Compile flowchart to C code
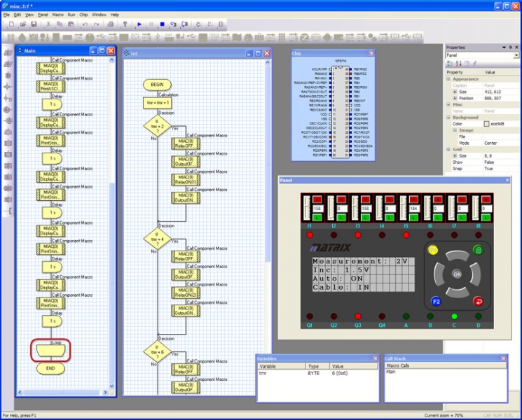Image resolution: width=522 pixels, height=420 pixels. pyautogui.click(x=198, y=24)
